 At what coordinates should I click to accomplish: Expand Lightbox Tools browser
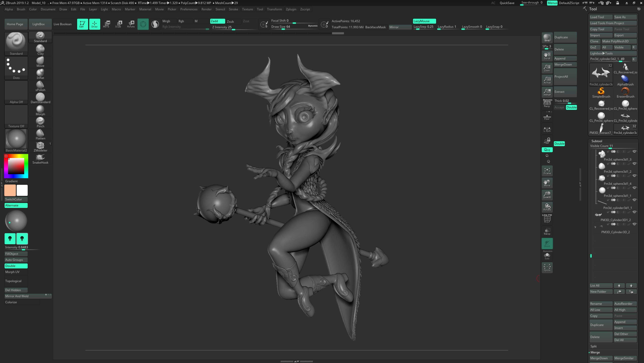pyautogui.click(x=613, y=53)
